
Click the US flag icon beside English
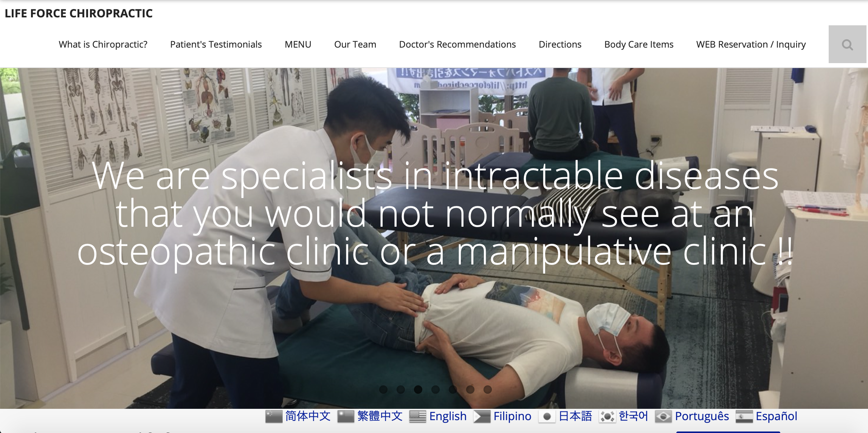(418, 416)
